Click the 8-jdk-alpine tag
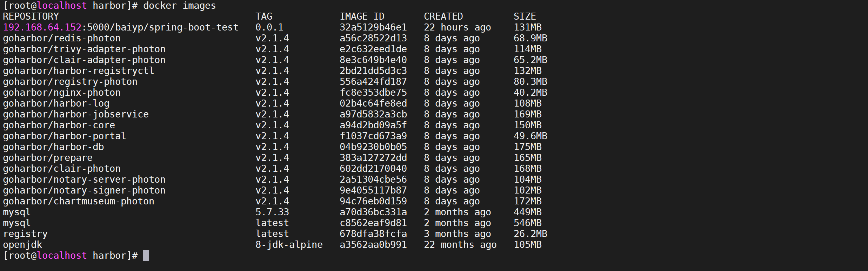This screenshot has width=868, height=271. (289, 245)
